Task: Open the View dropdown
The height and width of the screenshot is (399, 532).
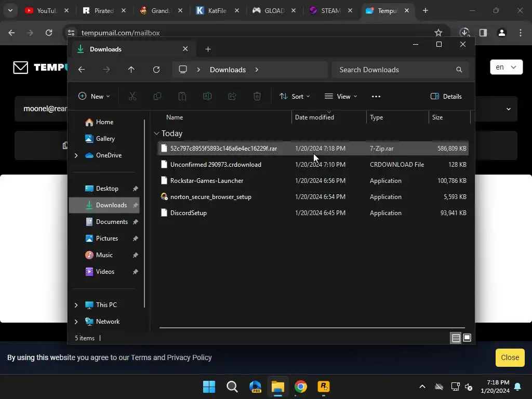Action: tap(341, 96)
